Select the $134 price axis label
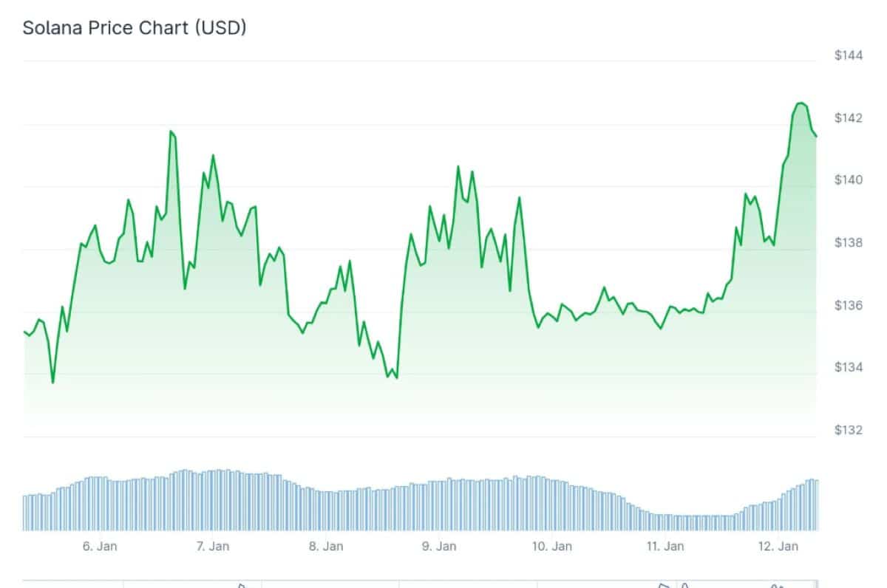Image resolution: width=887 pixels, height=588 pixels. (x=849, y=367)
